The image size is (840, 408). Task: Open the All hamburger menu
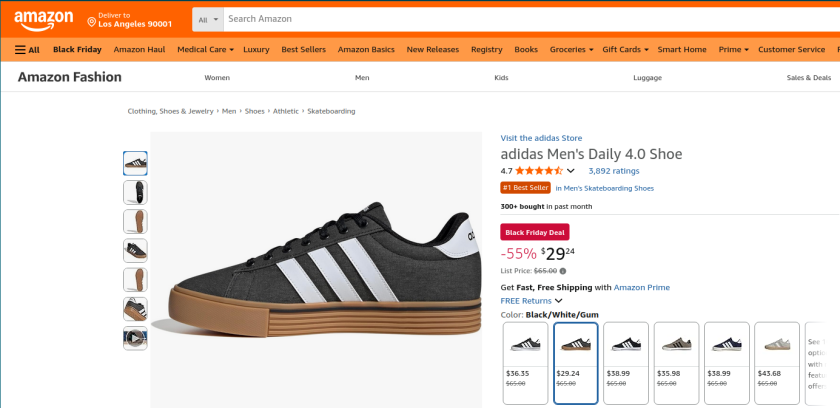27,49
